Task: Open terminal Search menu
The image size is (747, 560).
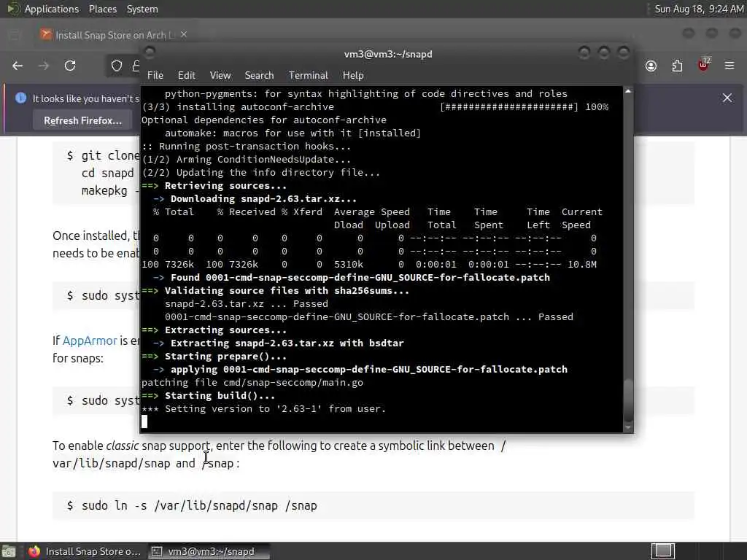Action: (x=259, y=75)
